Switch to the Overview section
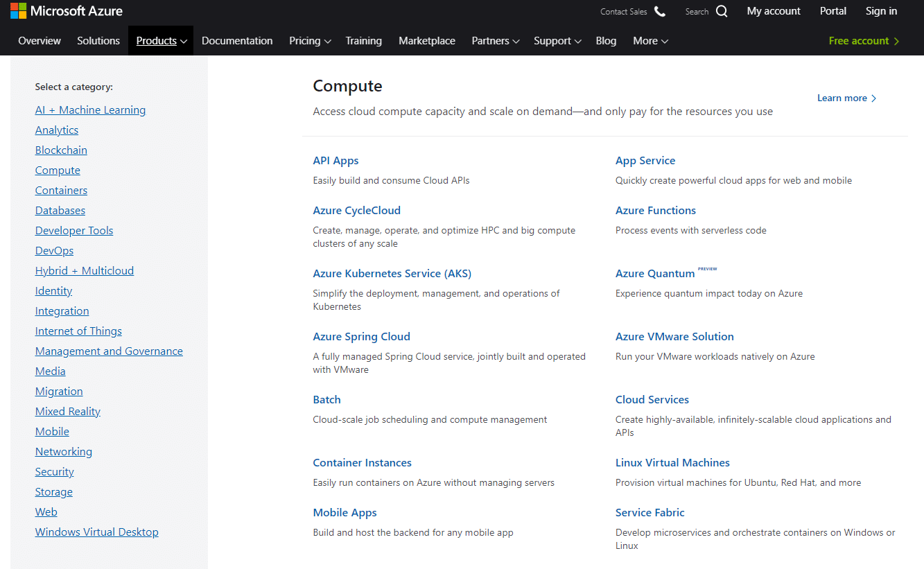Image resolution: width=924 pixels, height=569 pixels. point(40,41)
